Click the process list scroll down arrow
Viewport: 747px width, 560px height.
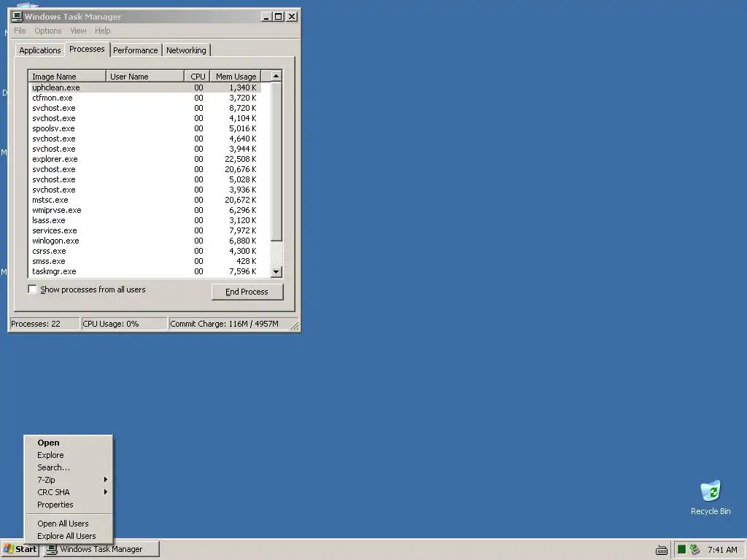[276, 272]
